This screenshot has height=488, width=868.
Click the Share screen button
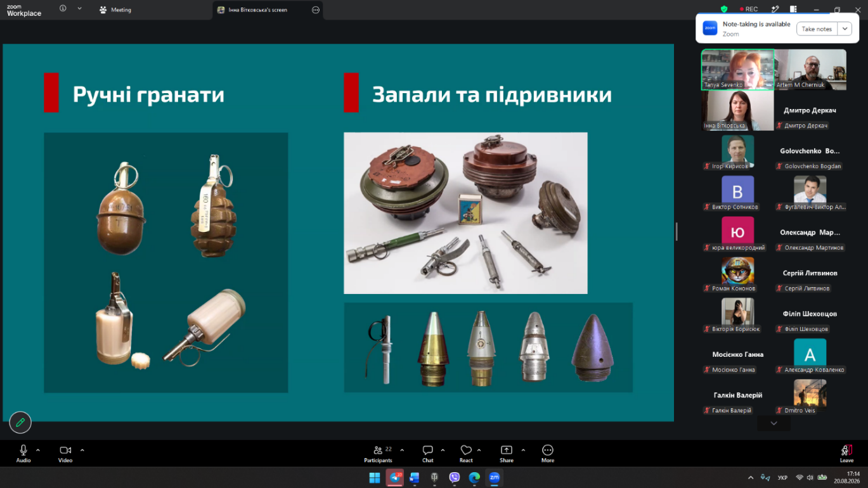tap(507, 453)
